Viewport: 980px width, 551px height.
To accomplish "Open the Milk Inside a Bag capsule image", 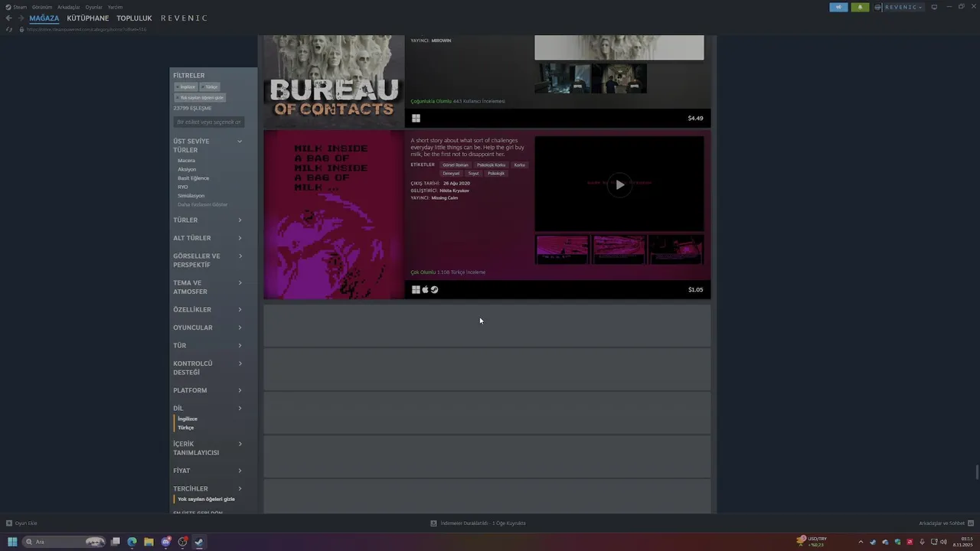I will tap(334, 214).
